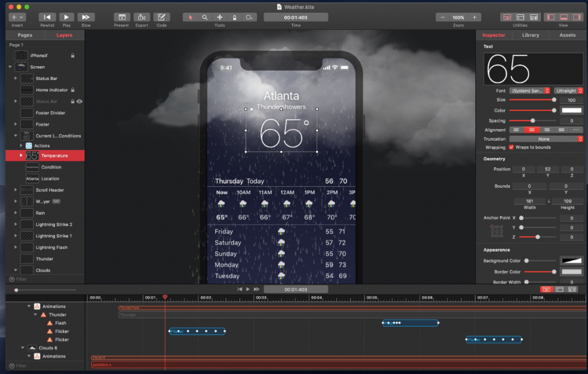Open the Truncation dropdown
The height and width of the screenshot is (374, 588).
point(546,139)
